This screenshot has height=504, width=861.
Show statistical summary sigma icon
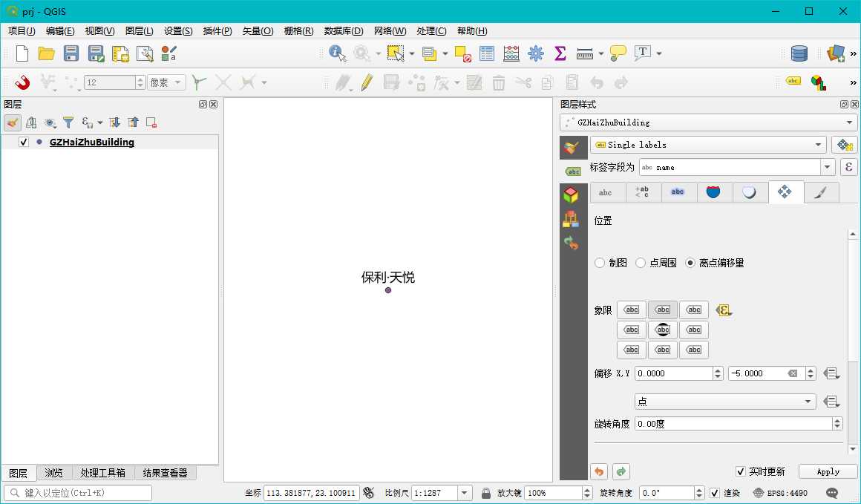[x=560, y=53]
